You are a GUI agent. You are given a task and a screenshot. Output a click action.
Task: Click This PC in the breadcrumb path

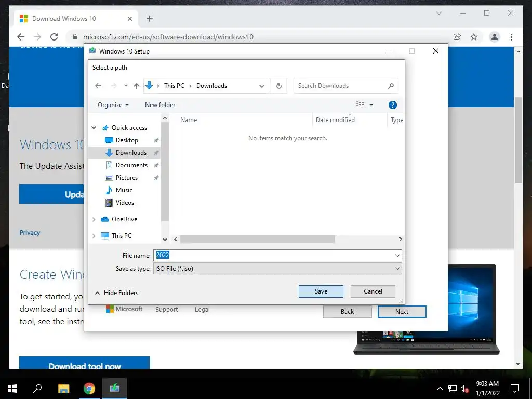174,86
